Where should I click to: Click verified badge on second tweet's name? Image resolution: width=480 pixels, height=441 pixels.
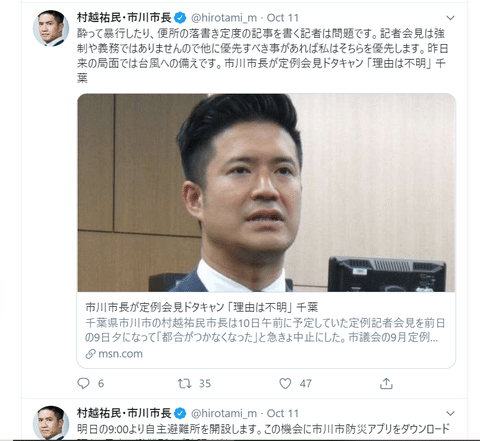(x=180, y=413)
